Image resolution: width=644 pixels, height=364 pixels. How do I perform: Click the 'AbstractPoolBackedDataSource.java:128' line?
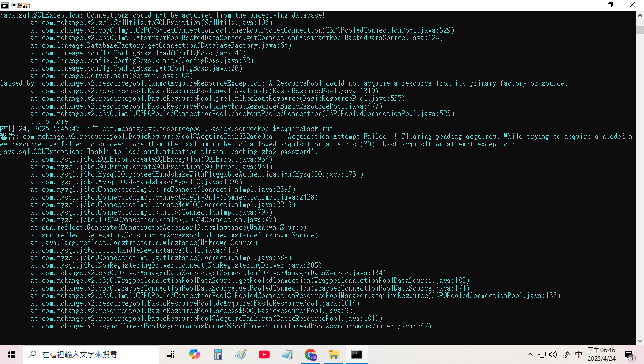[x=237, y=38]
